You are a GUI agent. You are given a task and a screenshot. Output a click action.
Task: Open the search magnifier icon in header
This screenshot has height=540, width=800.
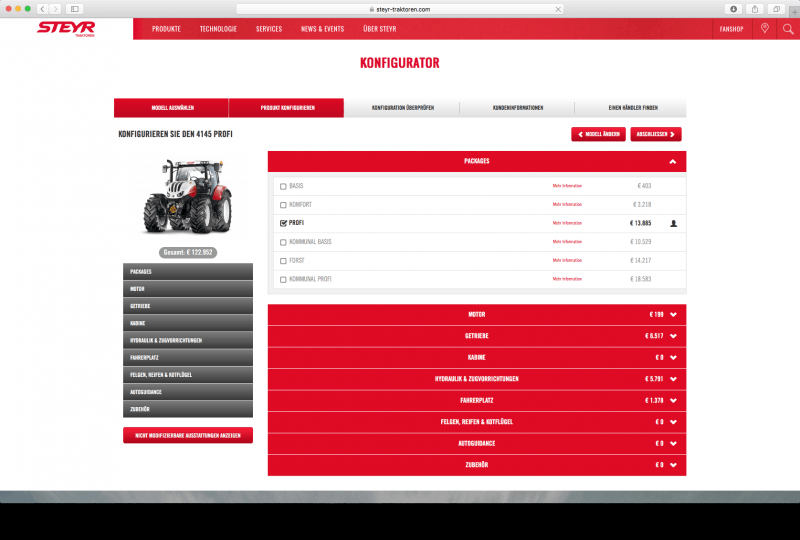coord(788,29)
